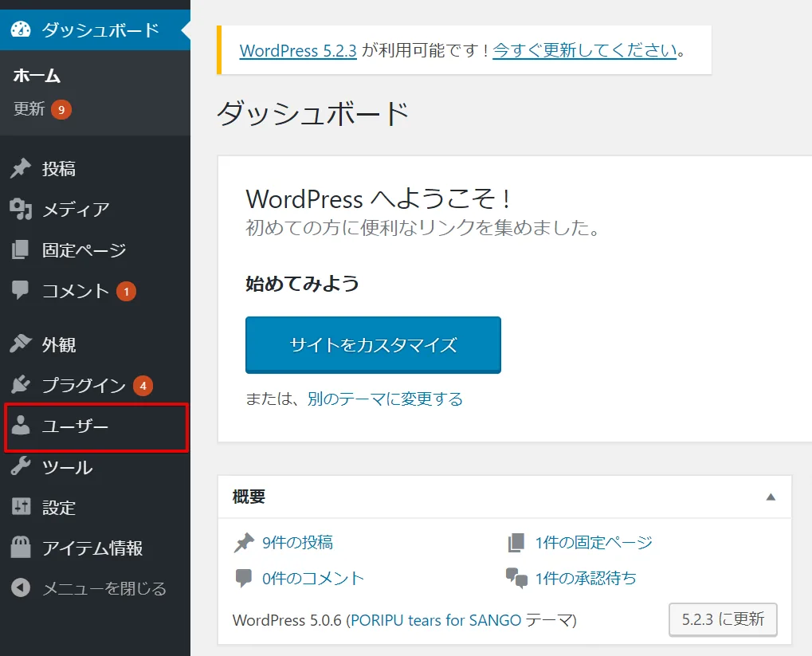
Task: Open the ツール menu
Action: (x=96, y=467)
